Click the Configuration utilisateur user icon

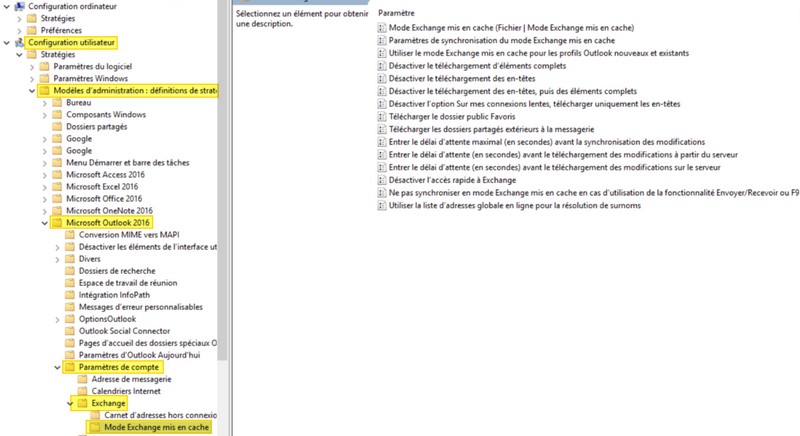(19, 42)
